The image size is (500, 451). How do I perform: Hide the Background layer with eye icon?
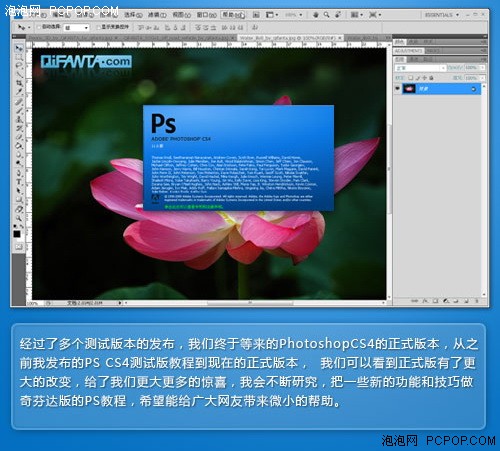[397, 89]
